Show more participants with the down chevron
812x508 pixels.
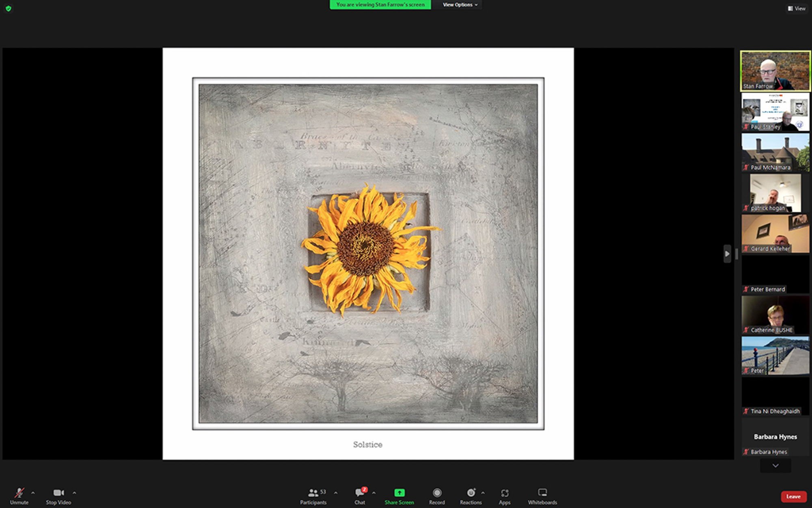coord(775,466)
